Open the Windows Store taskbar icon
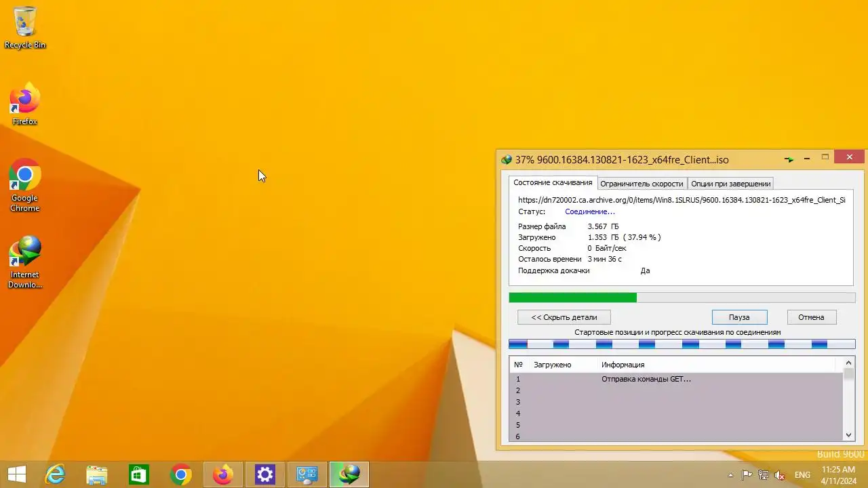868x488 pixels. [139, 475]
